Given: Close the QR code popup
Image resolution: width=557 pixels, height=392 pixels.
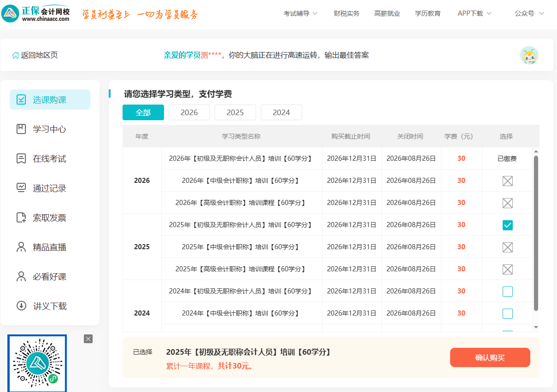Looking at the screenshot, I should (x=88, y=339).
